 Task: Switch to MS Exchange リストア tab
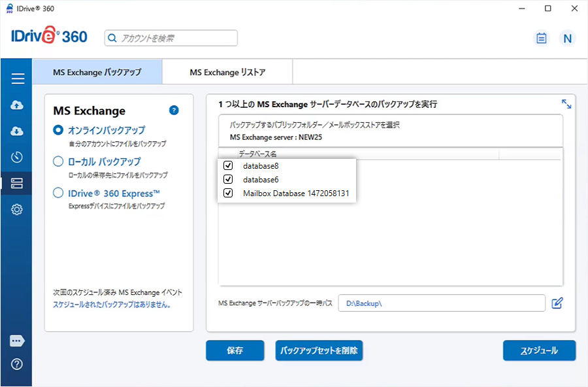(x=227, y=73)
